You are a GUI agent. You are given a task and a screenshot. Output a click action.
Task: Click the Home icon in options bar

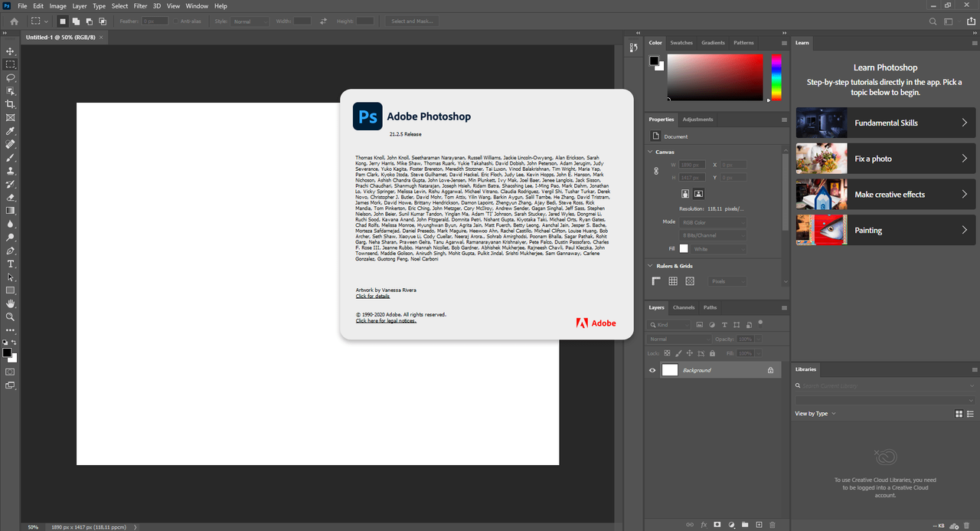click(14, 21)
